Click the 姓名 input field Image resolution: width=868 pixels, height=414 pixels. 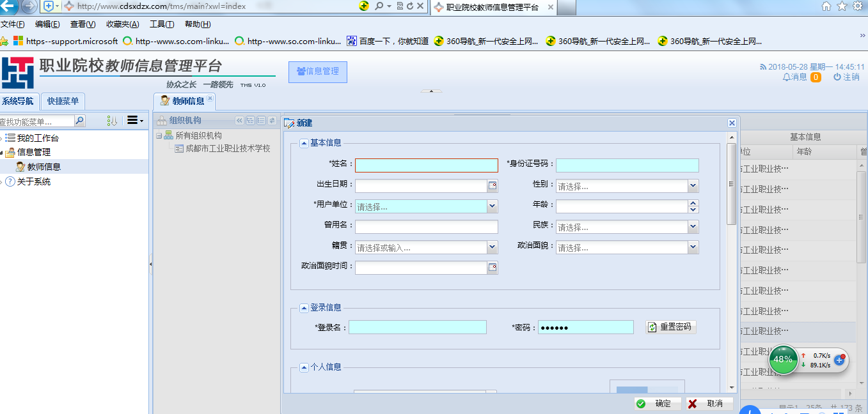(x=427, y=165)
